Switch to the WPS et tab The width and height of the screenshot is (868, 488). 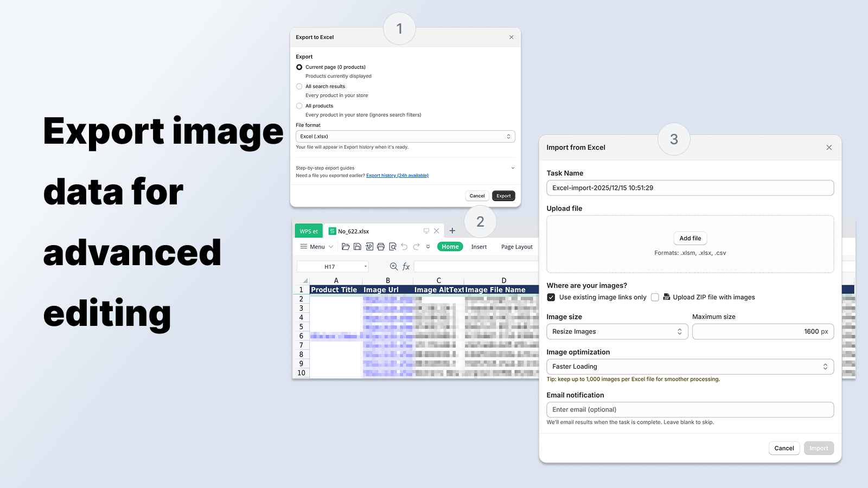(x=309, y=231)
